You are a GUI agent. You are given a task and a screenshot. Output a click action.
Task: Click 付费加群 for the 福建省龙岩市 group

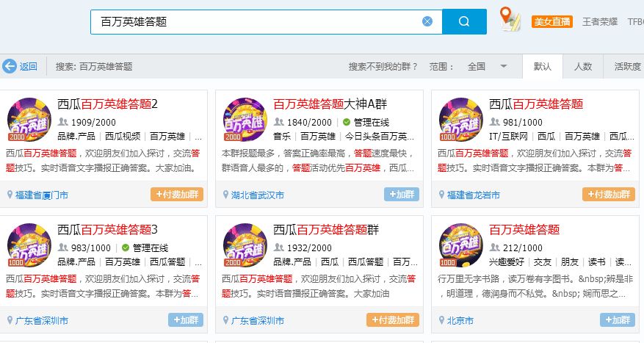tap(609, 195)
